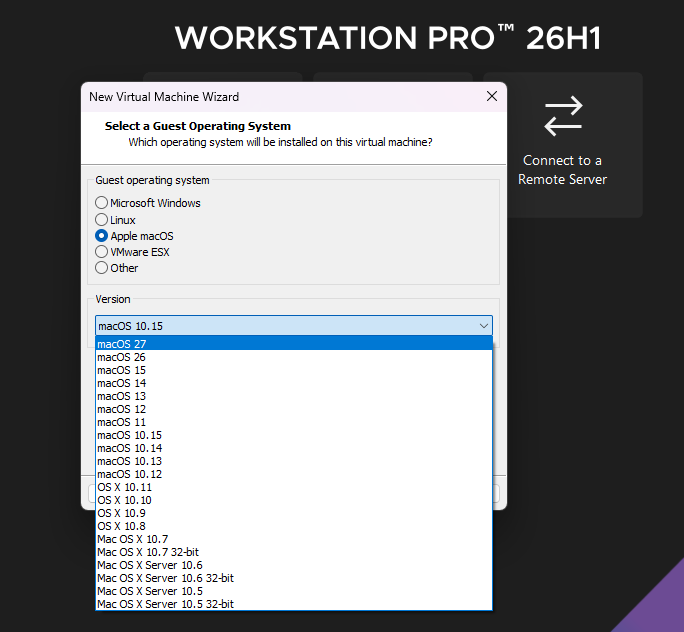Close the New Virtual Machine Wizard
This screenshot has height=632, width=684.
[492, 96]
